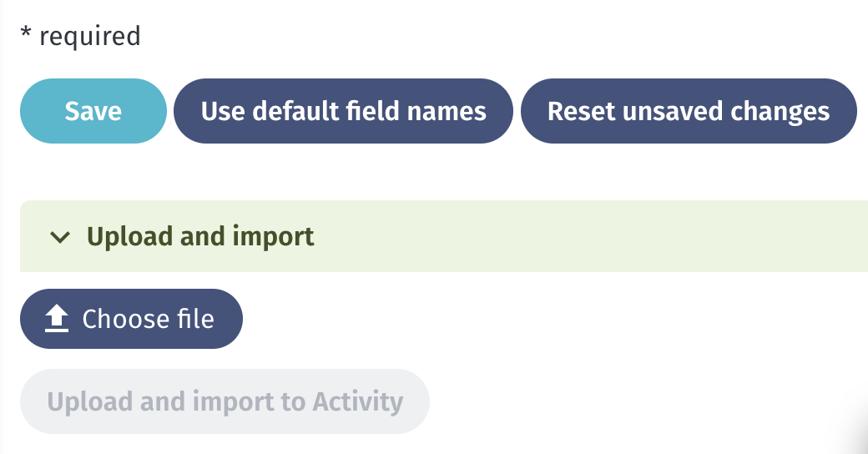
Task: Click the Upload and import heading text
Action: pos(200,236)
